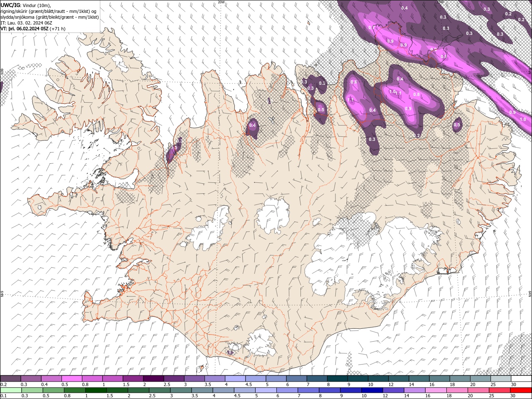Click the '20' label under the top legend row

[473, 384]
